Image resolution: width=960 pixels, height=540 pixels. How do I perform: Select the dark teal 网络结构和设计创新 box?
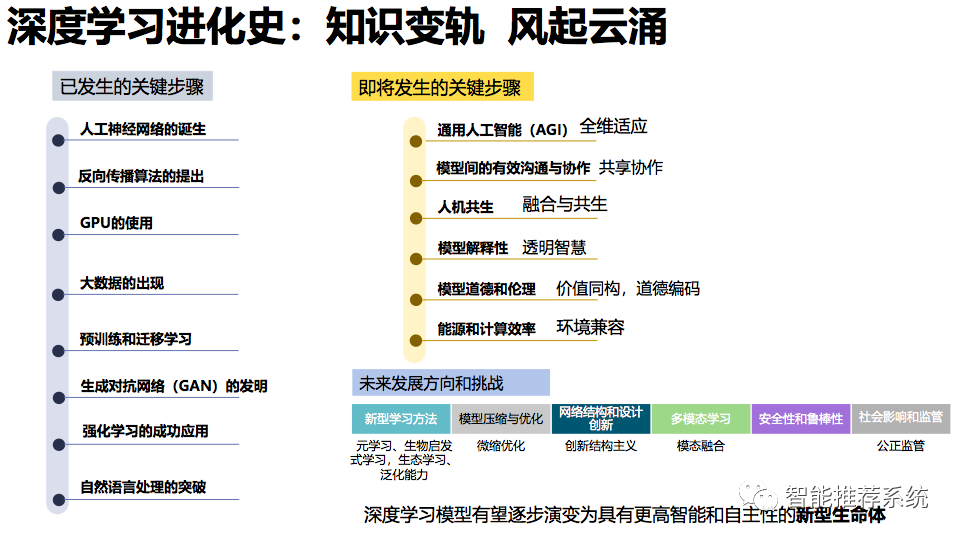pyautogui.click(x=601, y=419)
